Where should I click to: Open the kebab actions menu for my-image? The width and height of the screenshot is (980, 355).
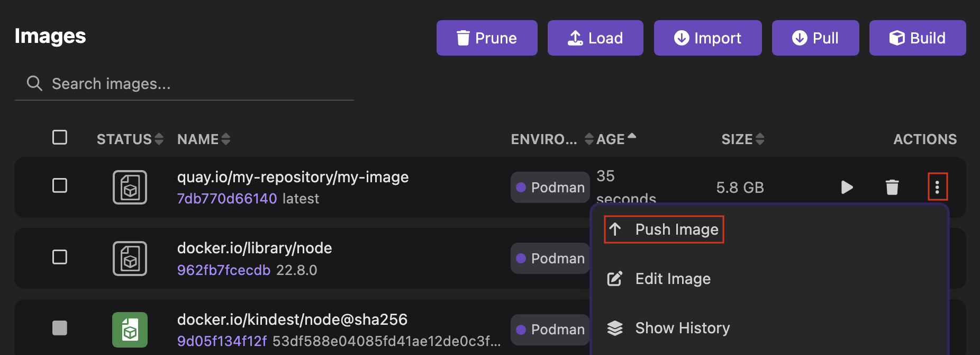pos(938,187)
